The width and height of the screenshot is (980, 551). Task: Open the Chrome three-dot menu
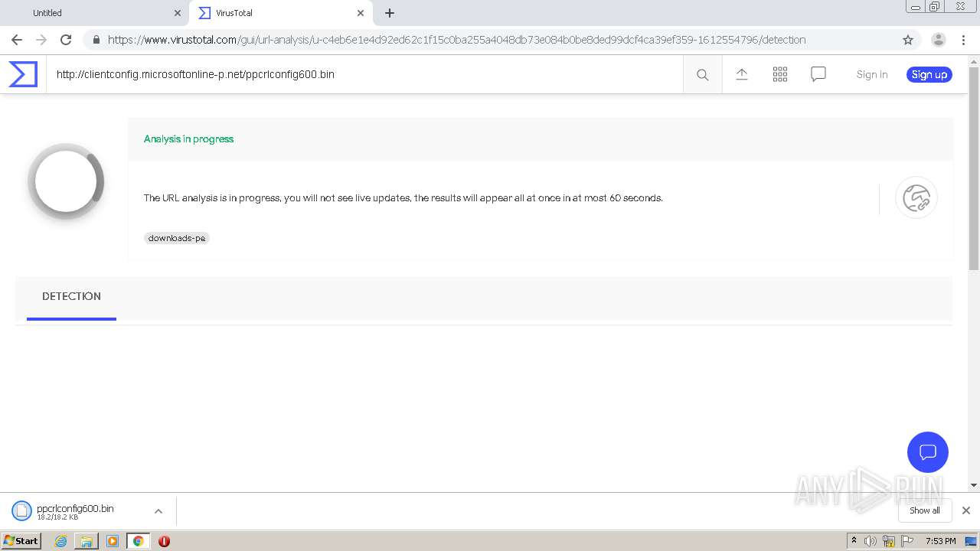click(x=963, y=40)
